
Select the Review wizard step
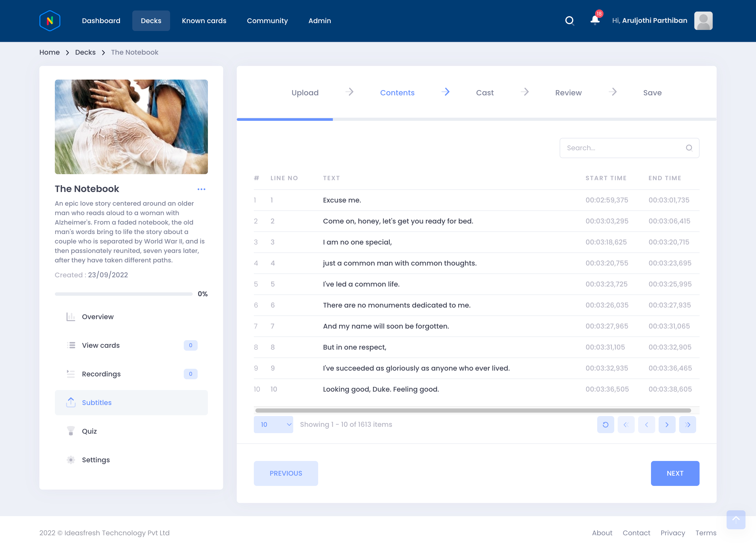(x=568, y=93)
